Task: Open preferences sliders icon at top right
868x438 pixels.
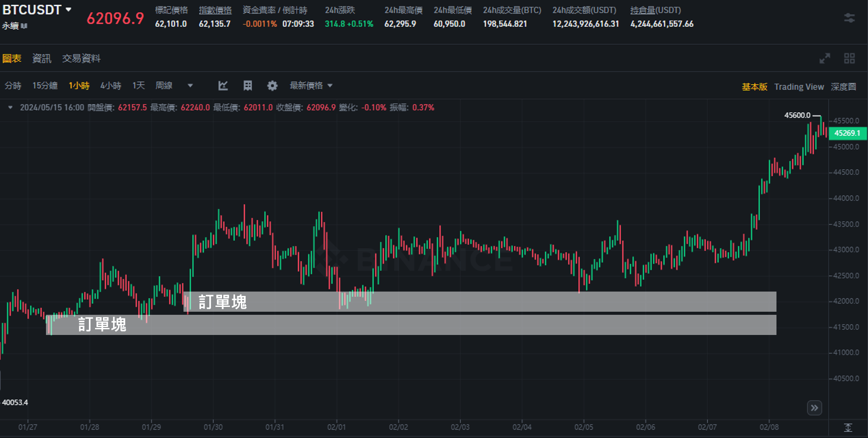Action: click(849, 18)
